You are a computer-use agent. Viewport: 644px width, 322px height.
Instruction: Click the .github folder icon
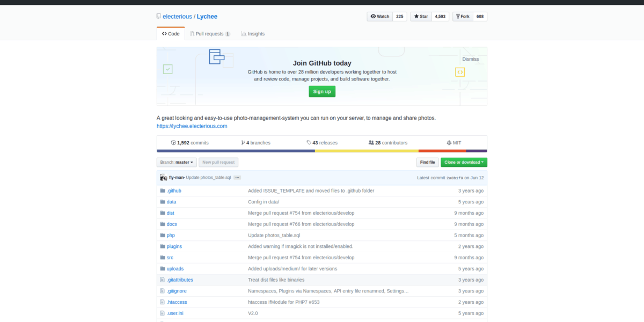[163, 191]
